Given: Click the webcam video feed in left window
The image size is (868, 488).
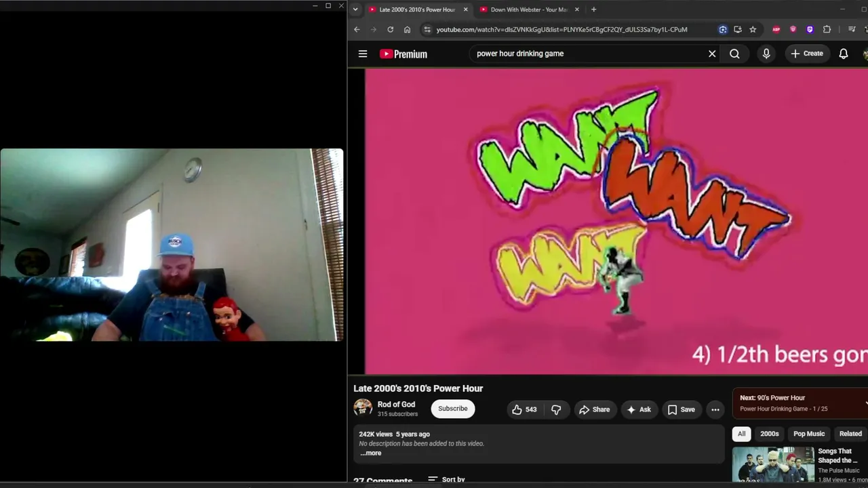Looking at the screenshot, I should click(172, 245).
